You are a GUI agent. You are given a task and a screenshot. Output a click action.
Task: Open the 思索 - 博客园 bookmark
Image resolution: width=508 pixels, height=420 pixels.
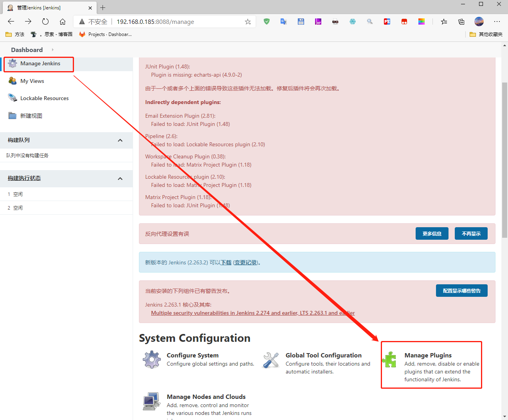point(52,34)
